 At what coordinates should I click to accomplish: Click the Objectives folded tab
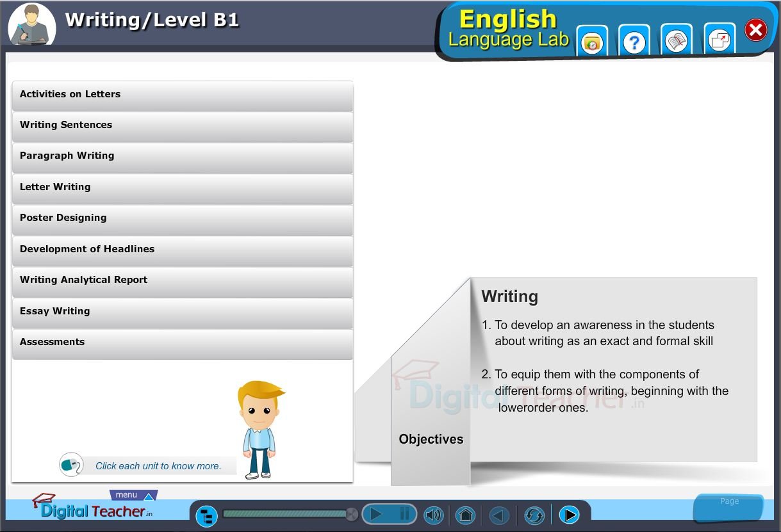(431, 439)
